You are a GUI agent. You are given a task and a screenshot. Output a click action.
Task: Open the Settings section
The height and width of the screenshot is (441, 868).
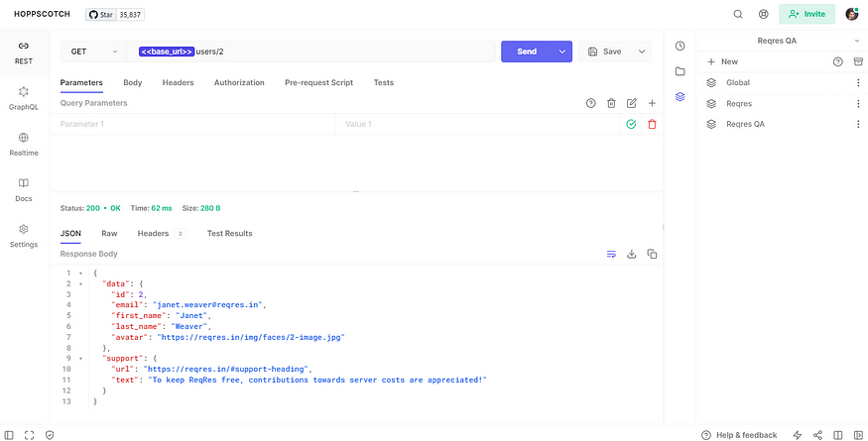[24, 236]
